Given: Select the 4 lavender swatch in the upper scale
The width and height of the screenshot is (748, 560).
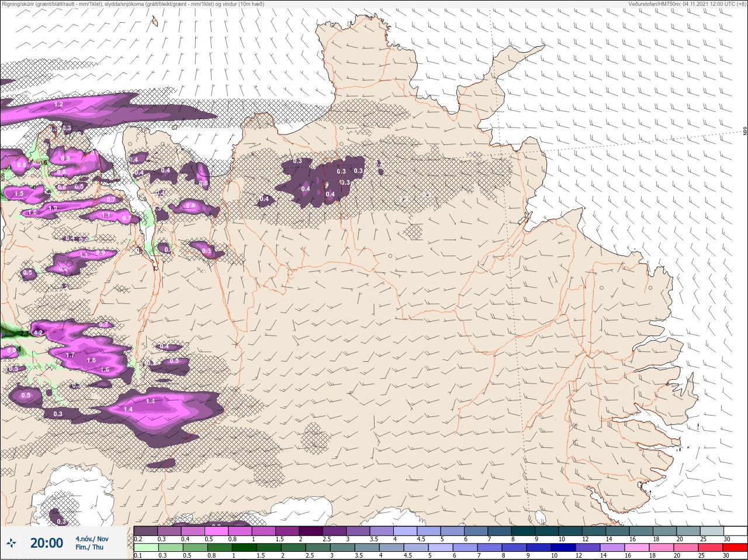Looking at the screenshot, I should pos(406,531).
